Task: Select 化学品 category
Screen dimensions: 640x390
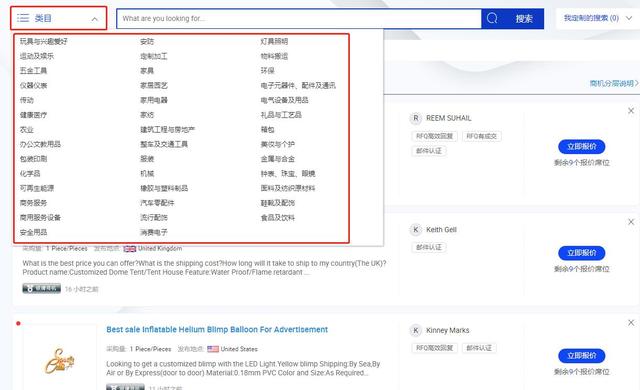Action: pyautogui.click(x=30, y=173)
